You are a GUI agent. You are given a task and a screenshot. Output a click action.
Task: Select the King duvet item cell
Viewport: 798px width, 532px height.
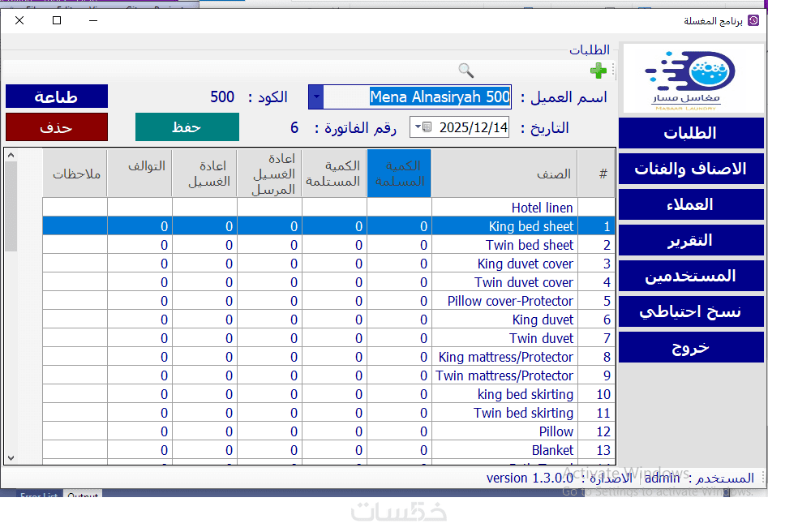[x=504, y=320]
